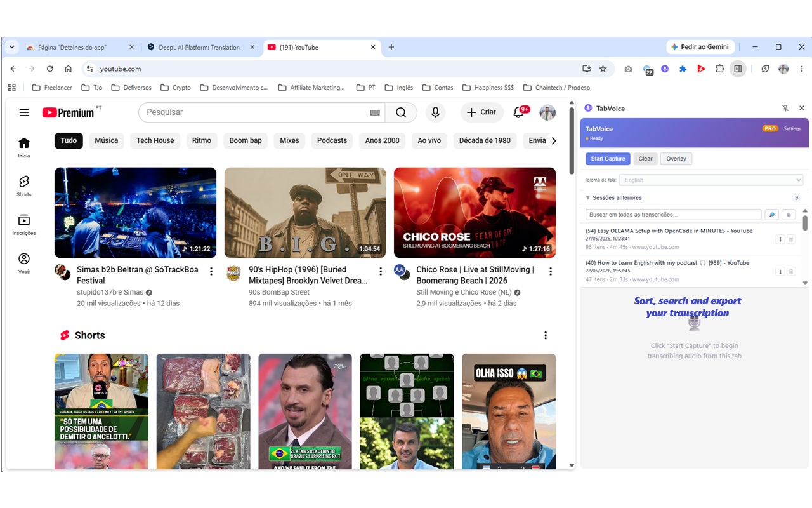The height and width of the screenshot is (508, 812).
Task: Select the Música filter chip
Action: click(107, 140)
